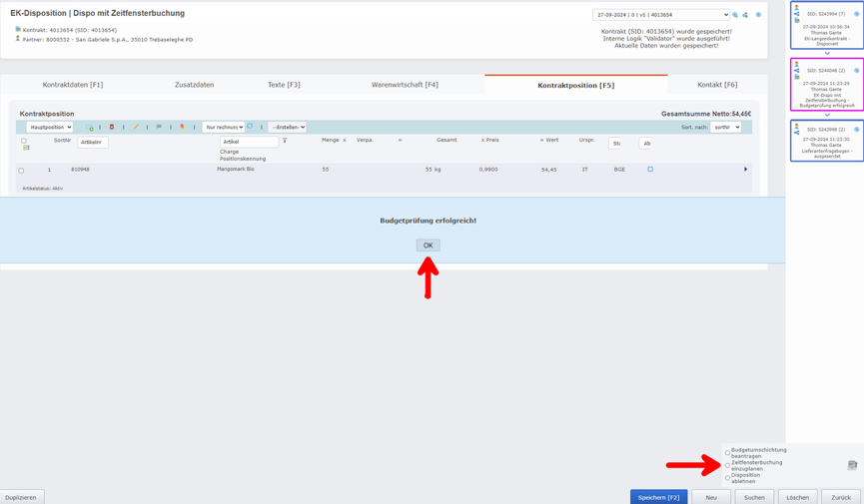
Task: Open the --Erstellen-- dropdown
Action: pyautogui.click(x=288, y=128)
